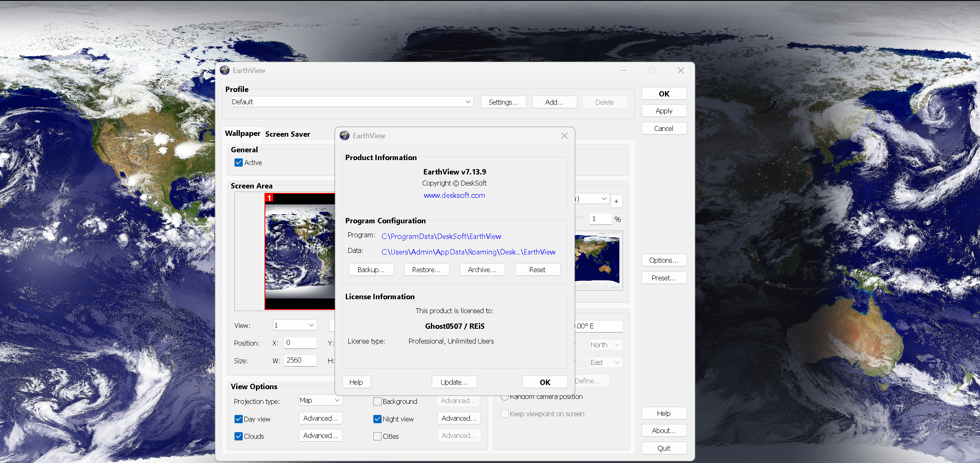Screen dimensions: 980x463
Task: Open the North direction dropdown
Action: [605, 345]
